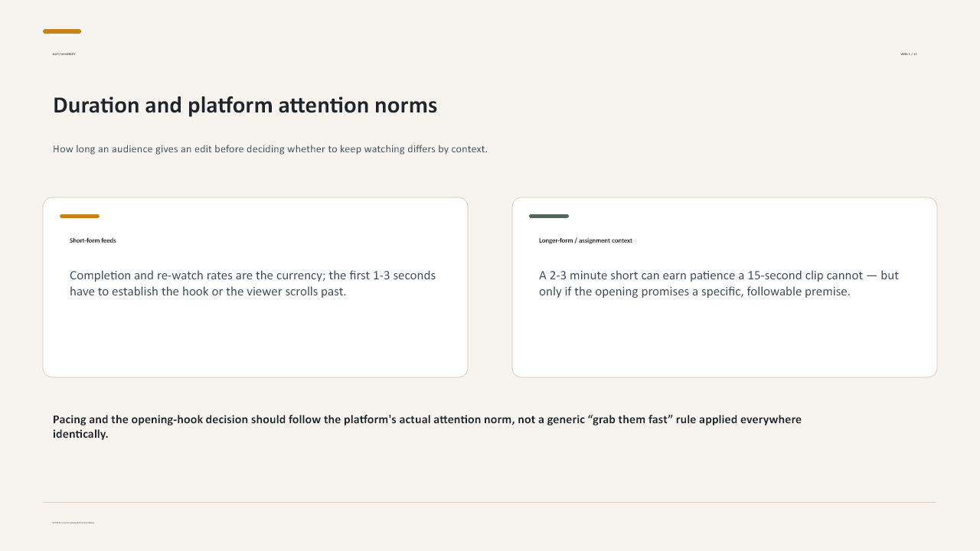Click the orange bar inside Short-form feeds card

[80, 217]
